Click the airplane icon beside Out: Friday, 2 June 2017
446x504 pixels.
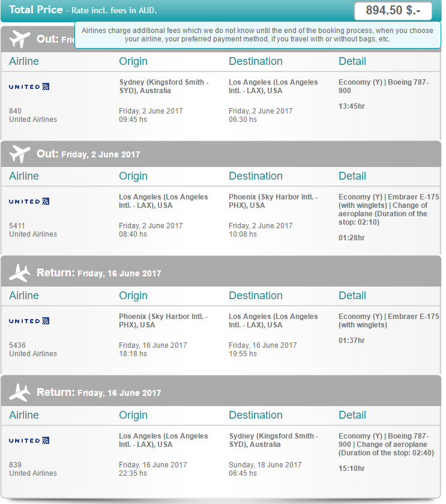pyautogui.click(x=20, y=154)
